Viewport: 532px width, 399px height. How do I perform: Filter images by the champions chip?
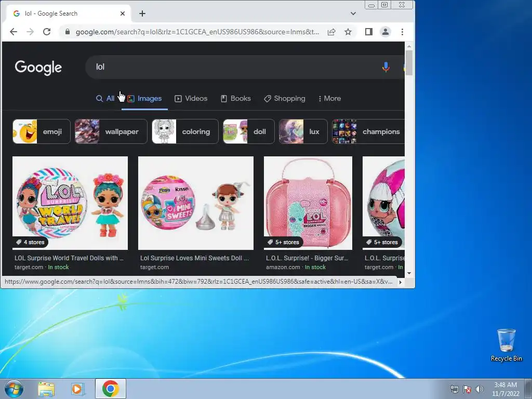(x=368, y=131)
